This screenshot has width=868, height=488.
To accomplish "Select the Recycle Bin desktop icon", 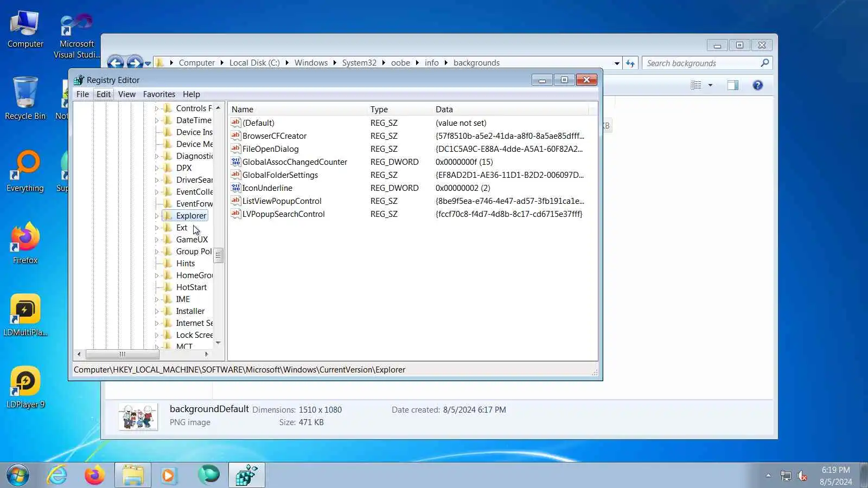I will click(25, 99).
